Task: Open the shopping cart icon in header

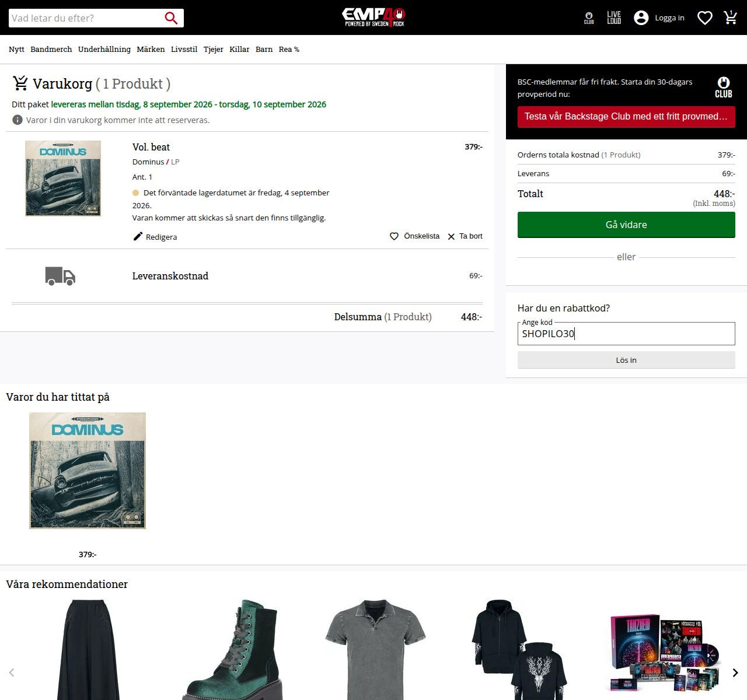Action: pyautogui.click(x=731, y=17)
